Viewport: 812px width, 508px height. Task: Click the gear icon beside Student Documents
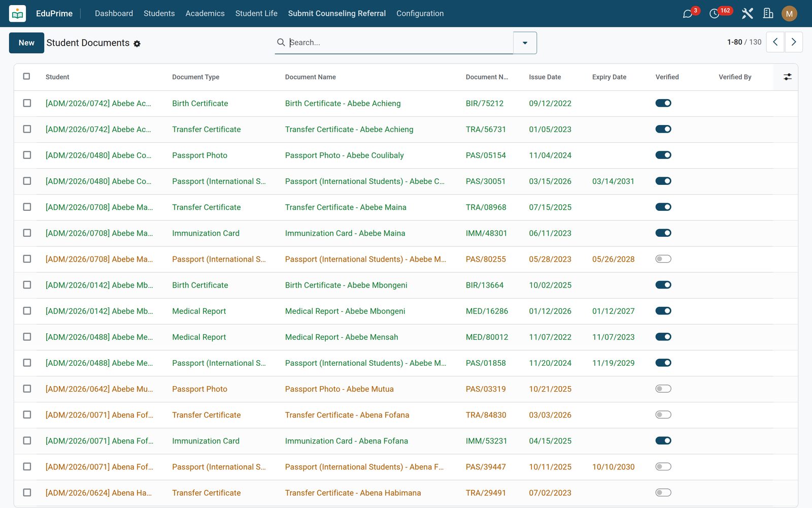pyautogui.click(x=137, y=44)
